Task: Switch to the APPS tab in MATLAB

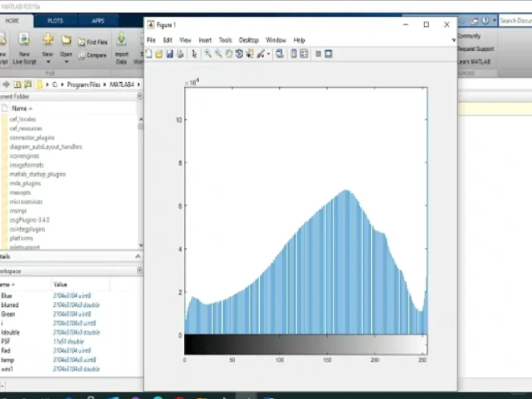Action: click(x=98, y=21)
